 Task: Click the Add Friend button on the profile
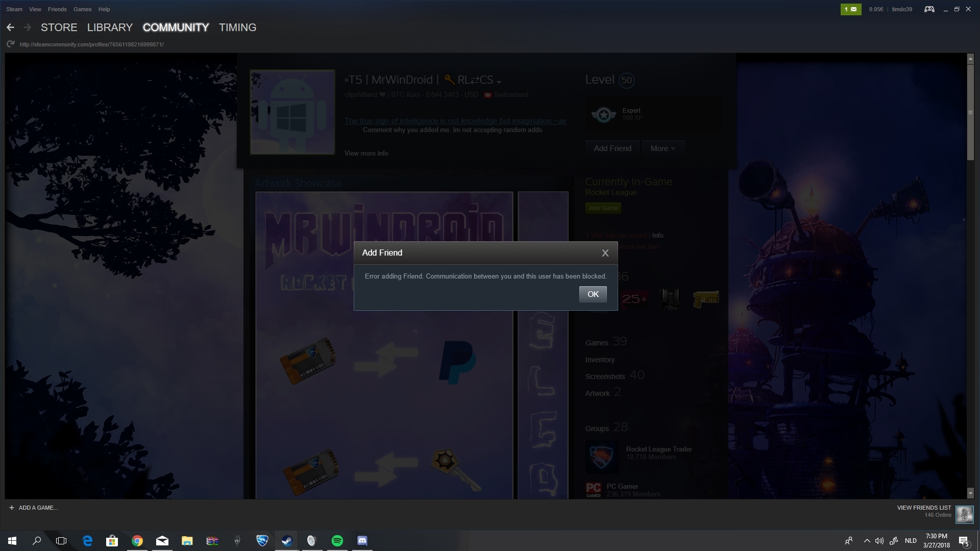tap(612, 148)
